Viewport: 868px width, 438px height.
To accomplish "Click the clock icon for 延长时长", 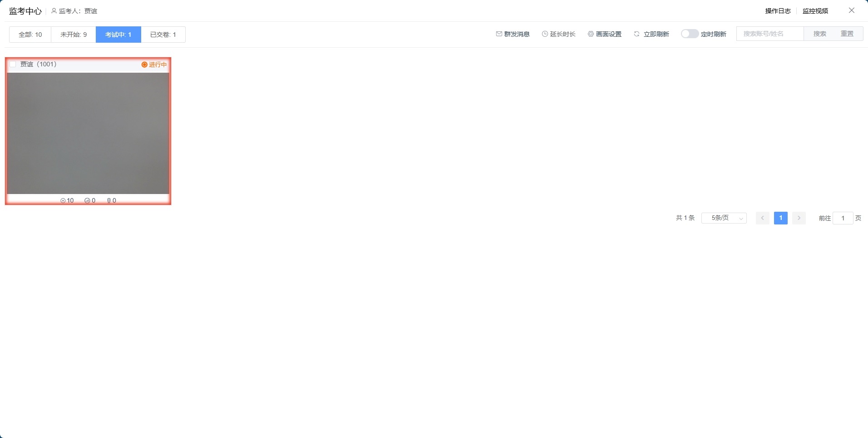I will (x=545, y=34).
